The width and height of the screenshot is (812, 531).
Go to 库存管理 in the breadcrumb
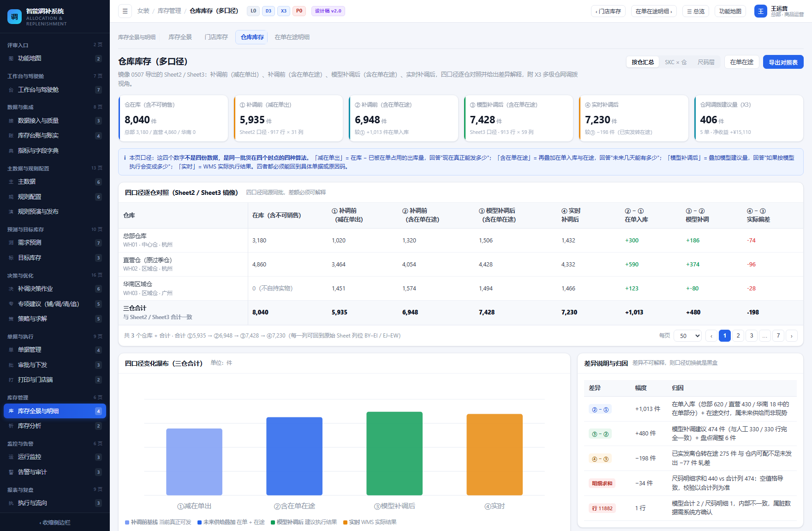coord(169,11)
